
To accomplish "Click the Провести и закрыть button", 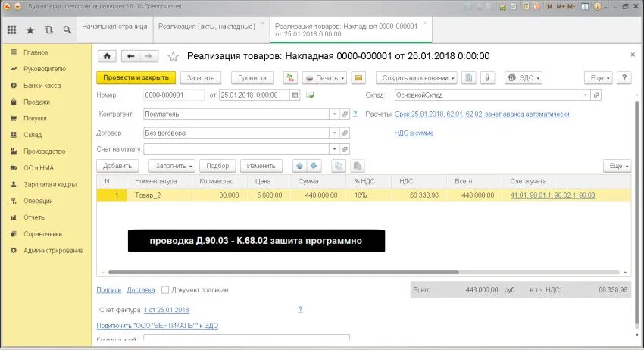I will pyautogui.click(x=136, y=77).
